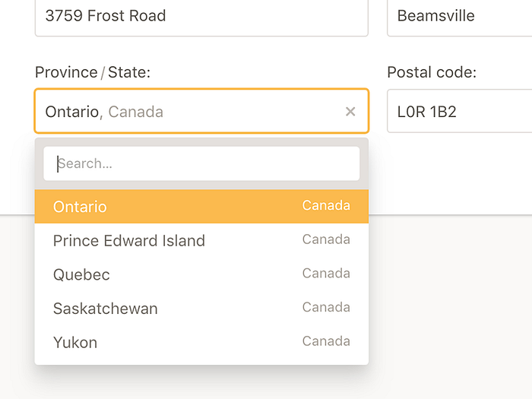The height and width of the screenshot is (399, 532).
Task: Click Canada beside Prince Edward Island
Action: point(326,239)
